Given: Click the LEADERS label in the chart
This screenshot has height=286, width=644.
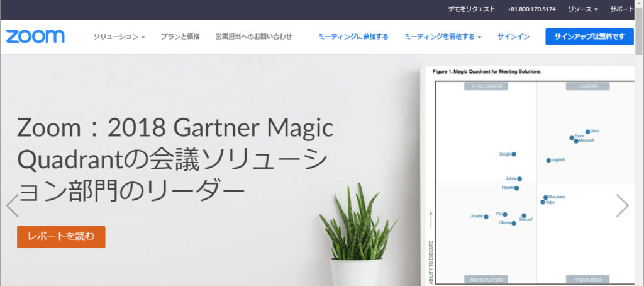Looking at the screenshot, I should (x=588, y=86).
